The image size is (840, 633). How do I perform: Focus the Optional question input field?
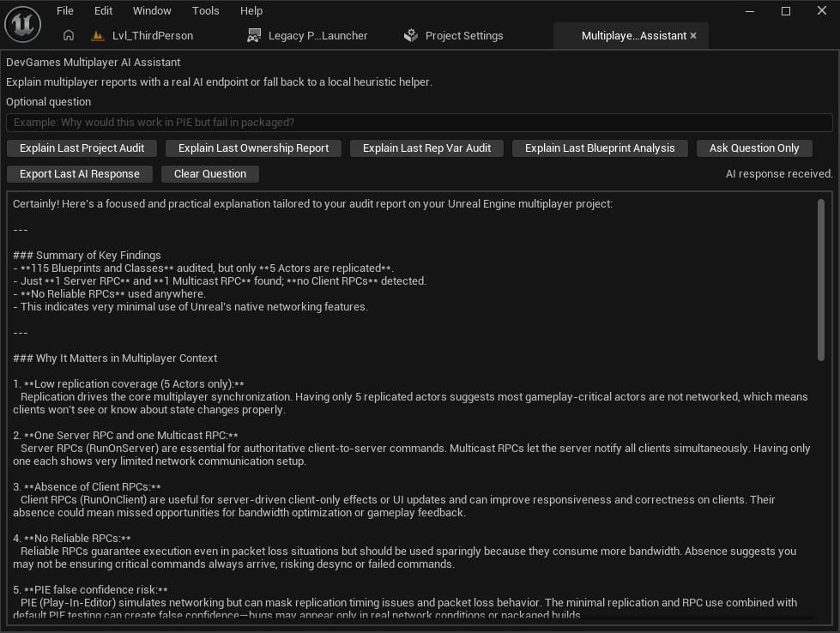pos(420,123)
